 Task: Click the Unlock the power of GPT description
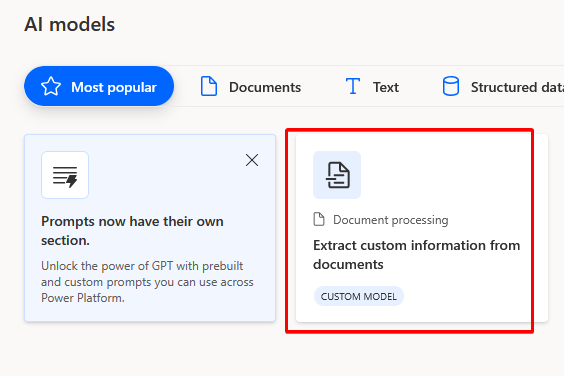click(147, 282)
